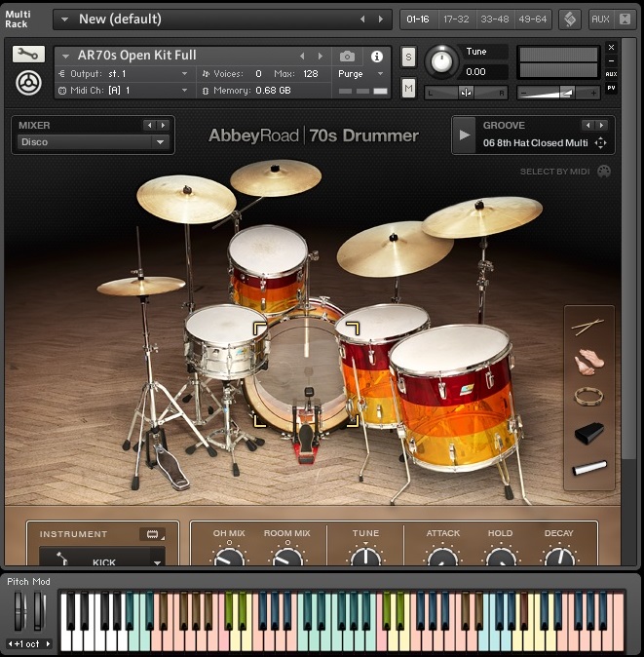
Task: Solo the instrument with S button
Action: [408, 57]
